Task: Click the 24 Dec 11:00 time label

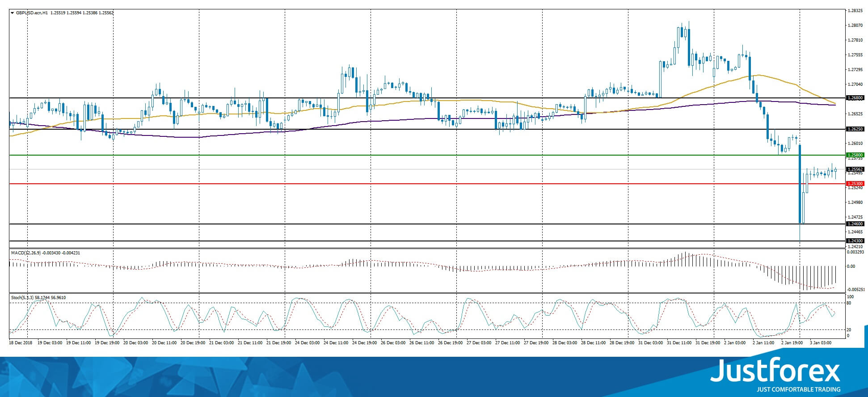Action: click(x=336, y=343)
